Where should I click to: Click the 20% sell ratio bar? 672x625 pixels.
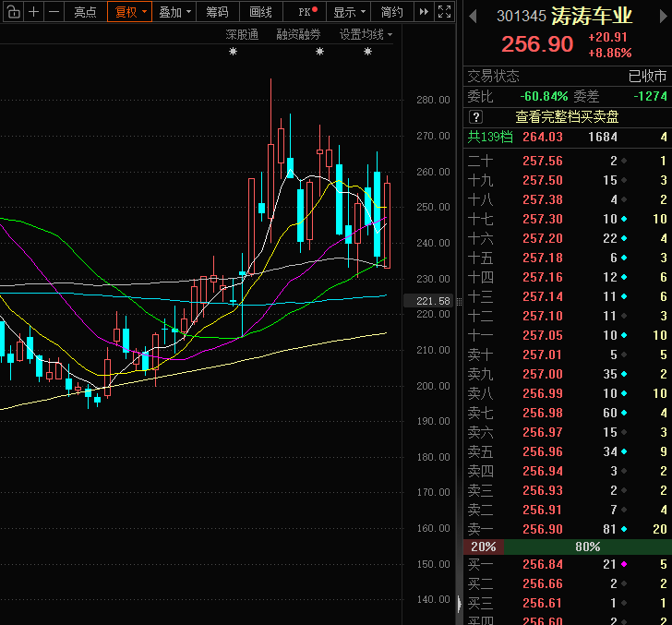[484, 547]
